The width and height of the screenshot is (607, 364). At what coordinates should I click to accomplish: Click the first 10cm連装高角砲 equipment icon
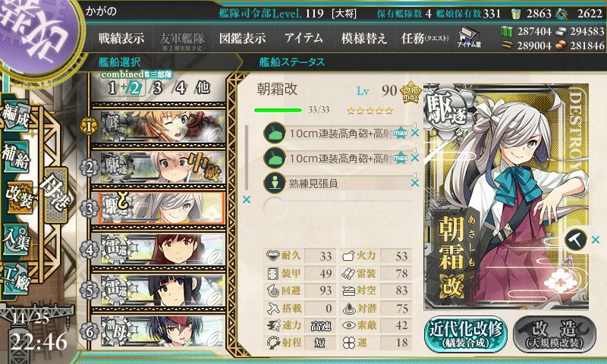275,133
